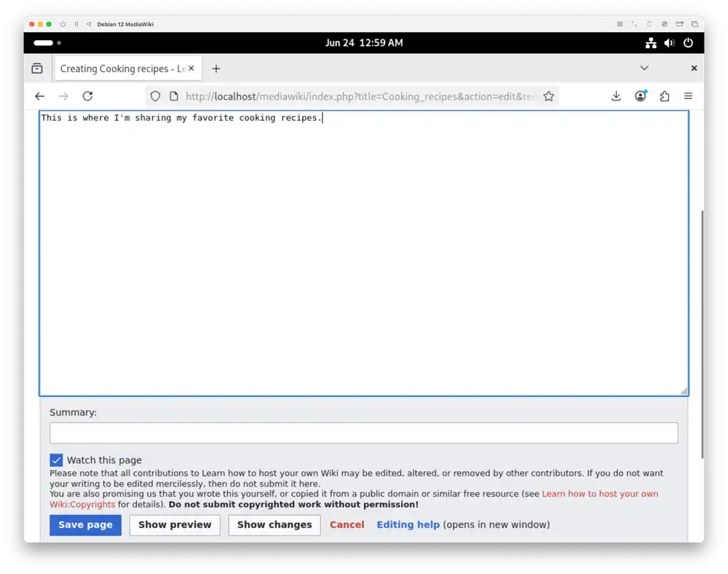Open the extensions puzzle icon
Viewport: 728px width, 574px height.
click(x=665, y=96)
